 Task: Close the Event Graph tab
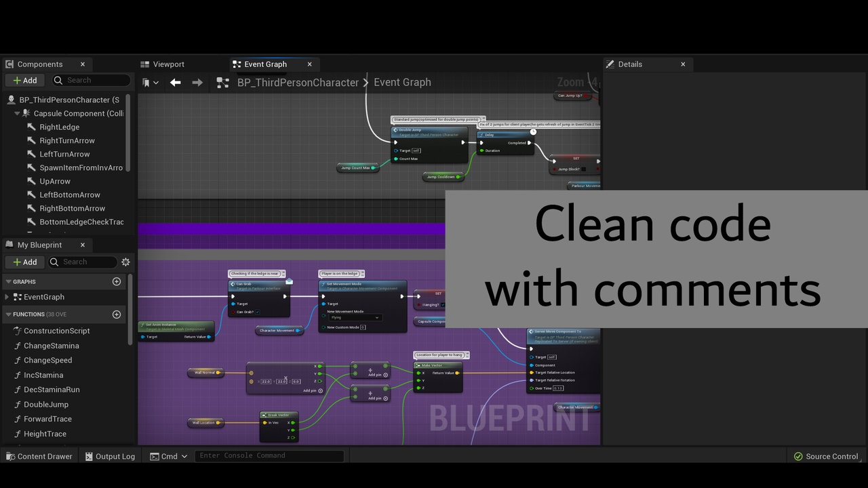pos(309,64)
